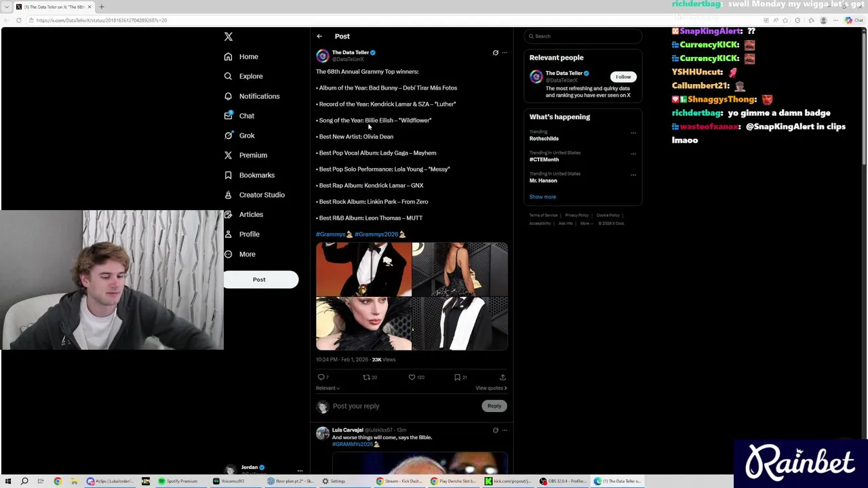Open the kick.com popout from taskbar
This screenshot has height=488, width=868.
[x=508, y=481]
